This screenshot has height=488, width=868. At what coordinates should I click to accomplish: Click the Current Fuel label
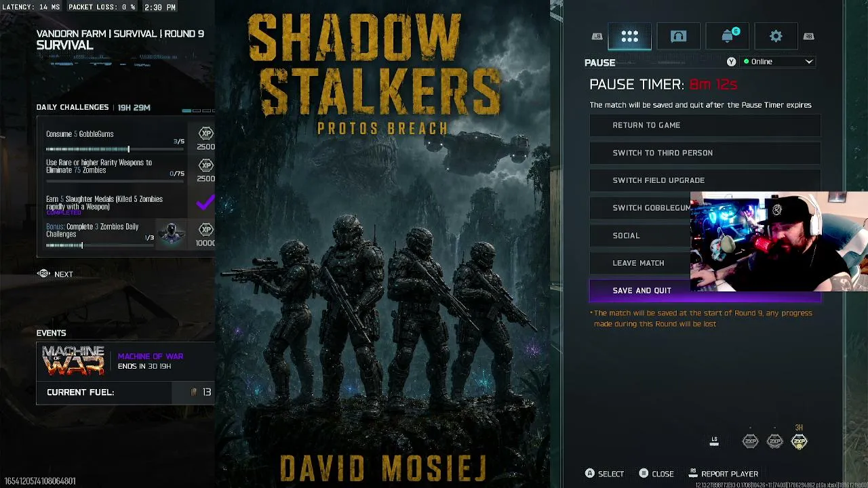pos(80,392)
